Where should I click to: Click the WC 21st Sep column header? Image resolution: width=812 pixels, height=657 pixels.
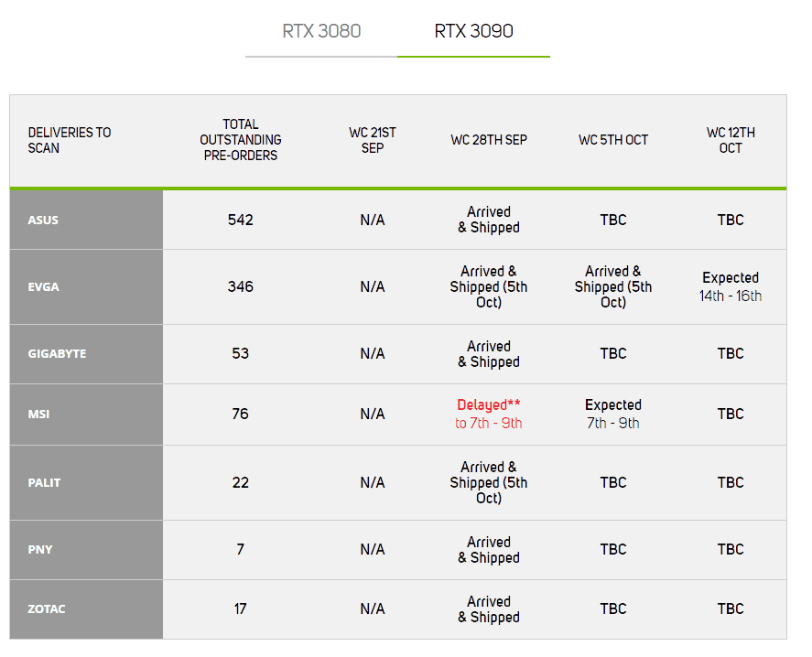point(373,140)
